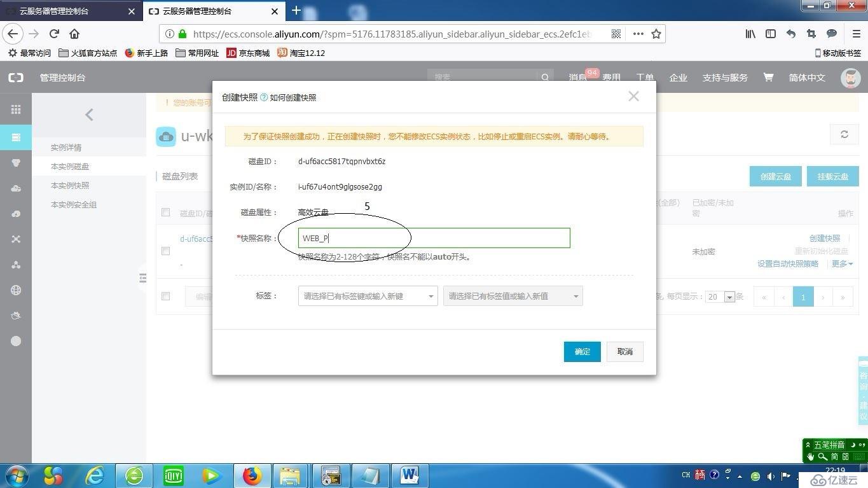Click the Windows Start button
Screen dimensions: 868x488
coord(16,476)
